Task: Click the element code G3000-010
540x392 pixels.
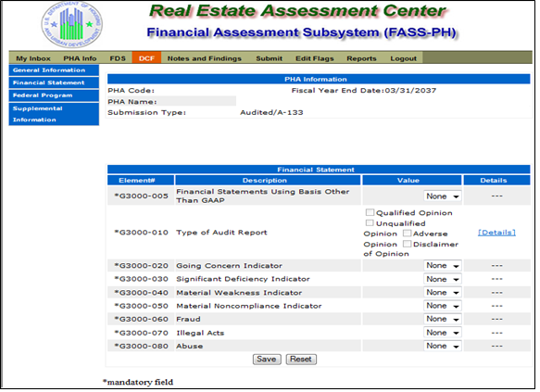Action: point(141,233)
